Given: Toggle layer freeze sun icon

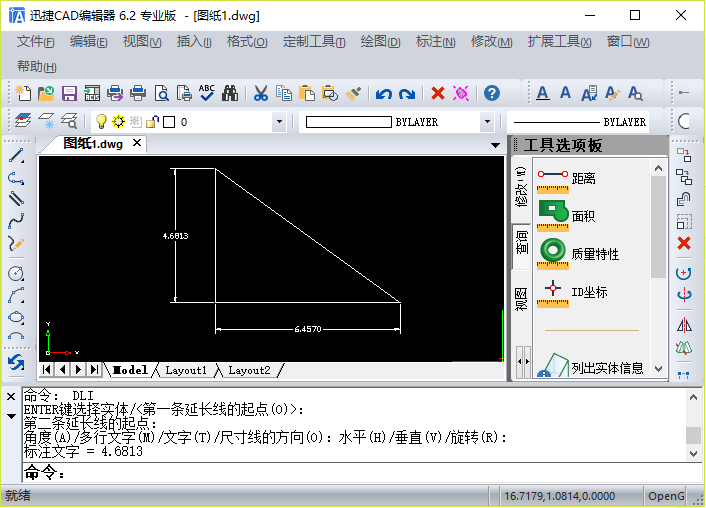Looking at the screenshot, I should coord(118,121).
